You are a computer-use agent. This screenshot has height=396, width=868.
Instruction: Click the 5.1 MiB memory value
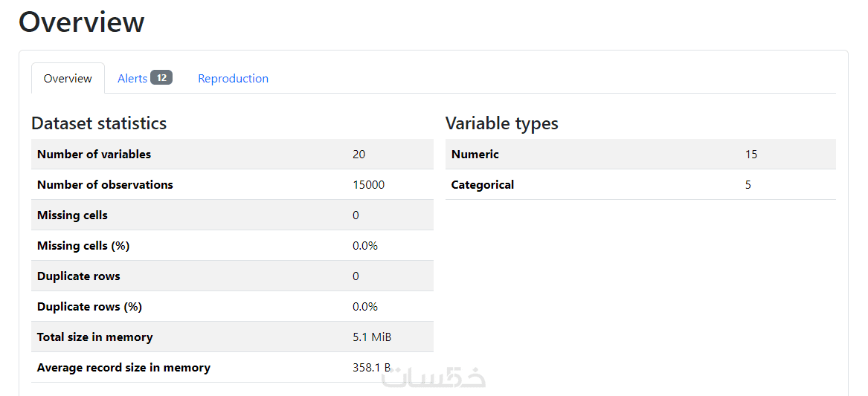point(372,337)
